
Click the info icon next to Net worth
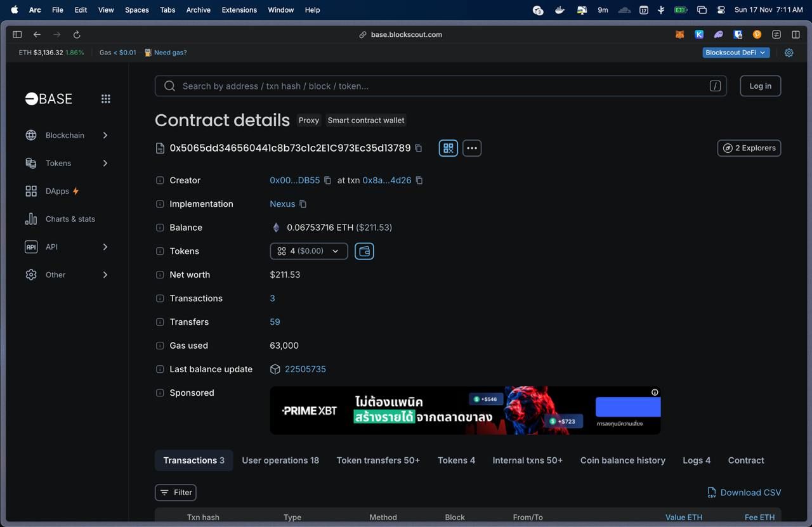tap(160, 275)
